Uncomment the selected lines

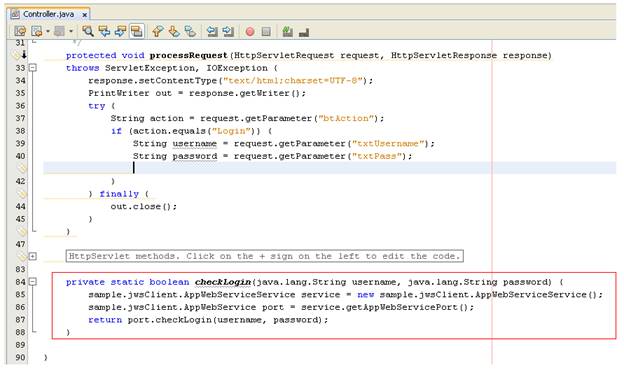pyautogui.click(x=304, y=31)
